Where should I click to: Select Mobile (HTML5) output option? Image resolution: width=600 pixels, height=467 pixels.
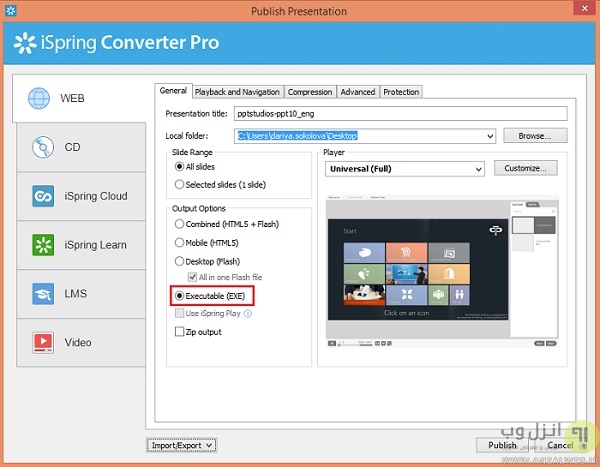click(x=180, y=242)
